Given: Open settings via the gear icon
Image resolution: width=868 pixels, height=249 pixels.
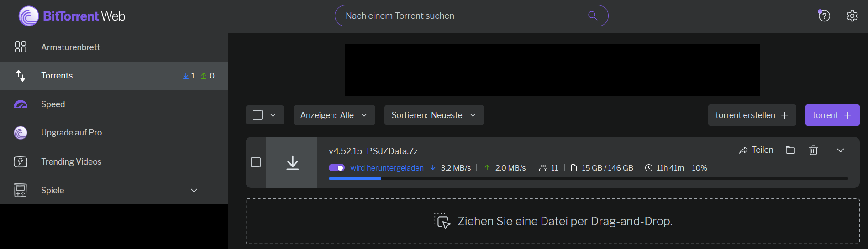Looking at the screenshot, I should click(852, 16).
